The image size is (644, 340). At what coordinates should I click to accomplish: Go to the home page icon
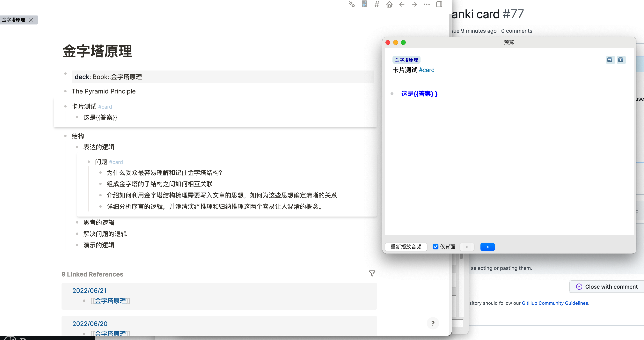(389, 4)
